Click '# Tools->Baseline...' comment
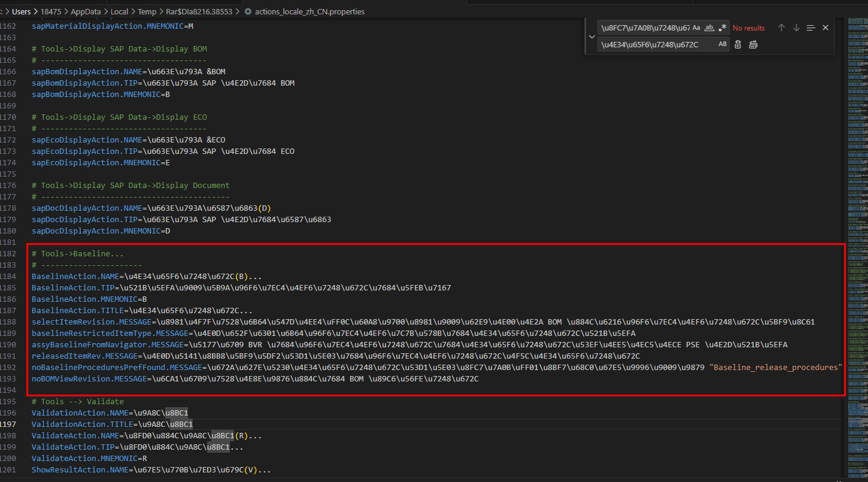Image resolution: width=868 pixels, height=482 pixels. [x=78, y=253]
